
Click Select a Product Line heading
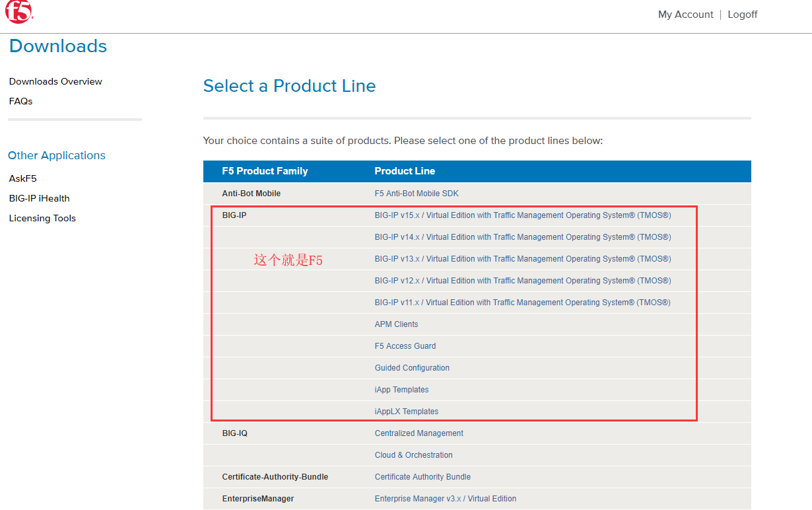[x=289, y=86]
